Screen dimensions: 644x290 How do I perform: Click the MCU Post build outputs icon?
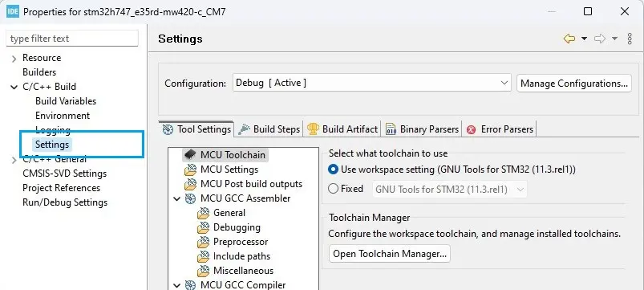click(x=190, y=184)
